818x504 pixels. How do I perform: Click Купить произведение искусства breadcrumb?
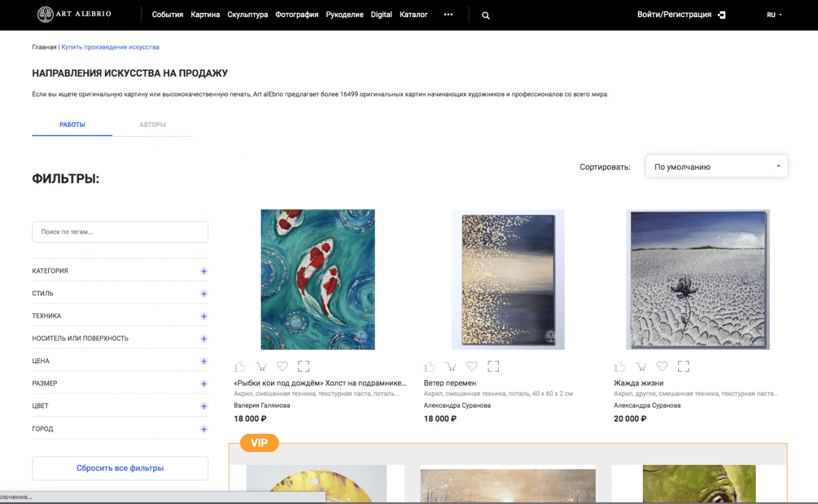(x=110, y=47)
